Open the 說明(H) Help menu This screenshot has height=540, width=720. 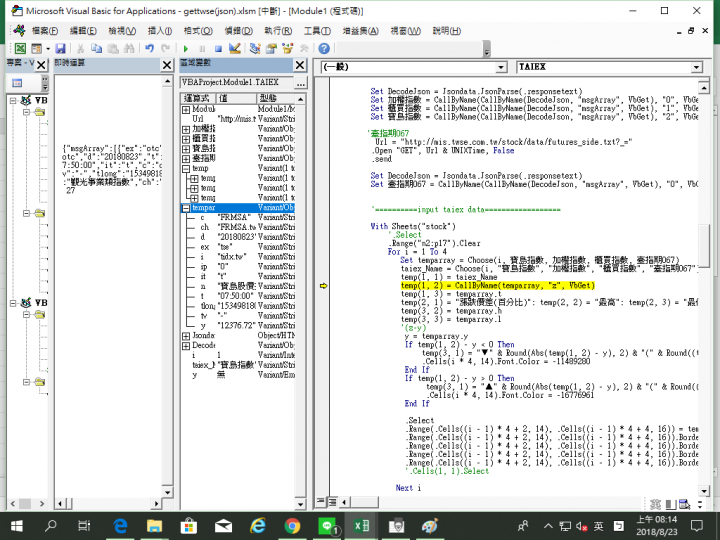click(x=447, y=31)
